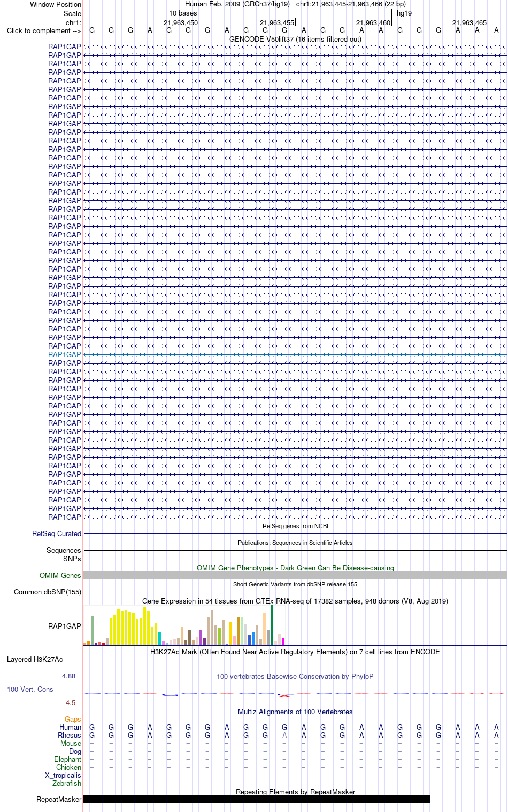Image resolution: width=508 pixels, height=812 pixels.
Task: Select the Elephant alignment row label
Action: pyautogui.click(x=67, y=759)
